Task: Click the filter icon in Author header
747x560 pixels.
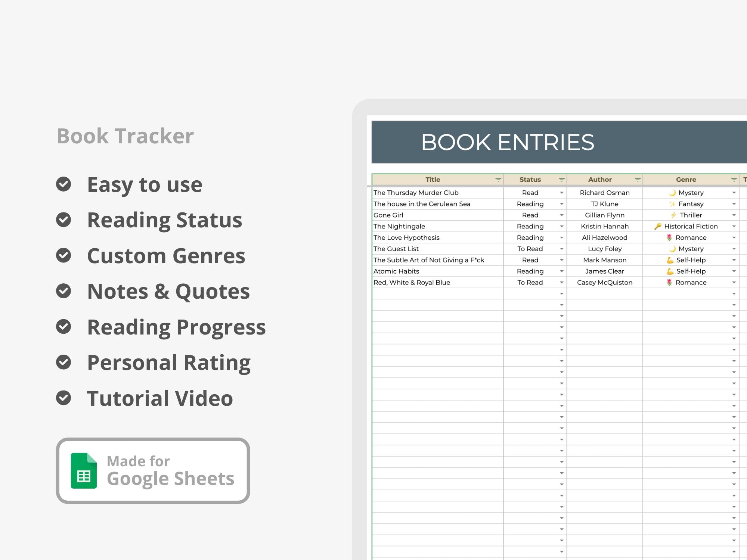Action: click(638, 180)
